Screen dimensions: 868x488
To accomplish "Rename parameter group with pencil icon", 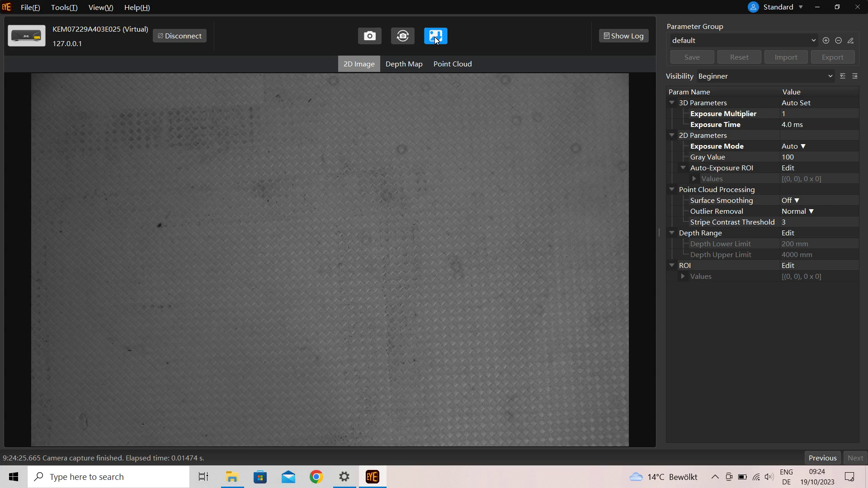I will tap(850, 41).
